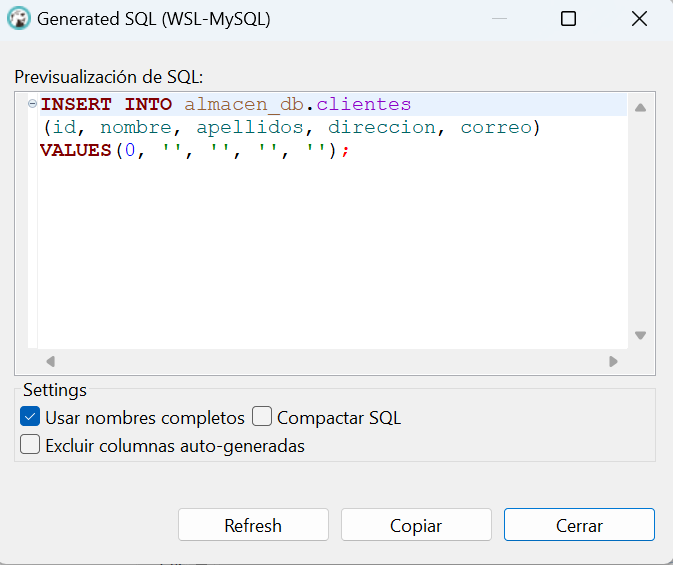Click the scroll right arrow below SQL preview
Viewport: 673px width, 565px height.
613,361
